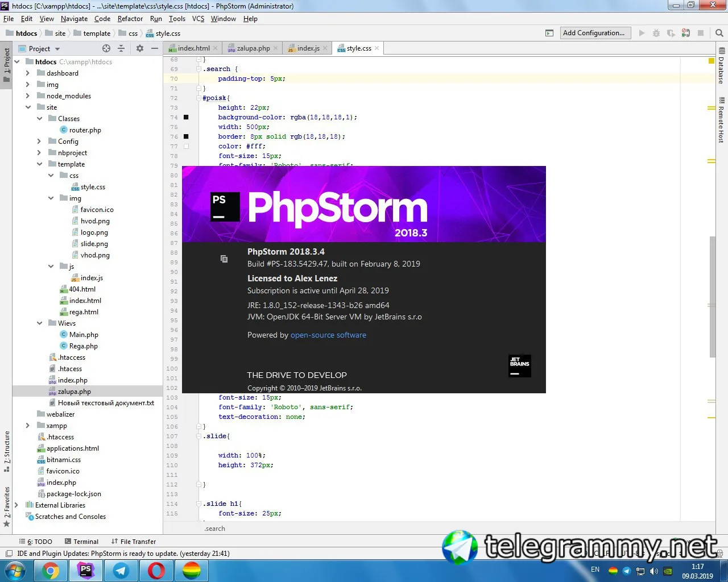Viewport: 728px width, 582px height.
Task: Click the Run with Coverage shield icon
Action: point(671,33)
